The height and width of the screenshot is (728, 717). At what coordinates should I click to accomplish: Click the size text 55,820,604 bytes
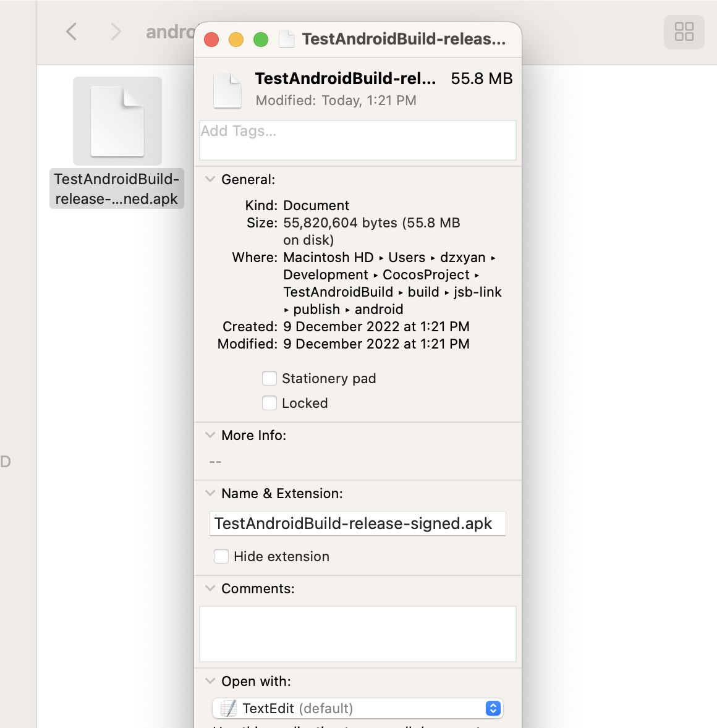341,223
